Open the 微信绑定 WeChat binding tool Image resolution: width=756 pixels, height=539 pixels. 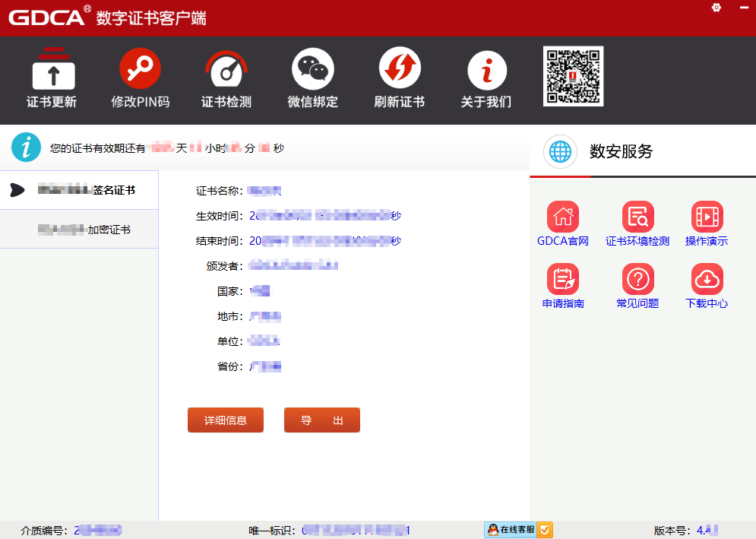[313, 71]
